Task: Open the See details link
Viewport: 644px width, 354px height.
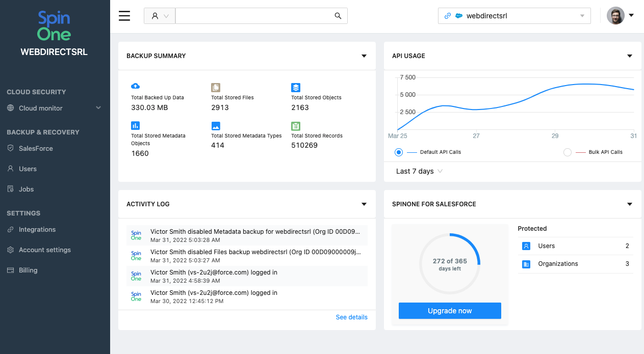Action: [351, 317]
